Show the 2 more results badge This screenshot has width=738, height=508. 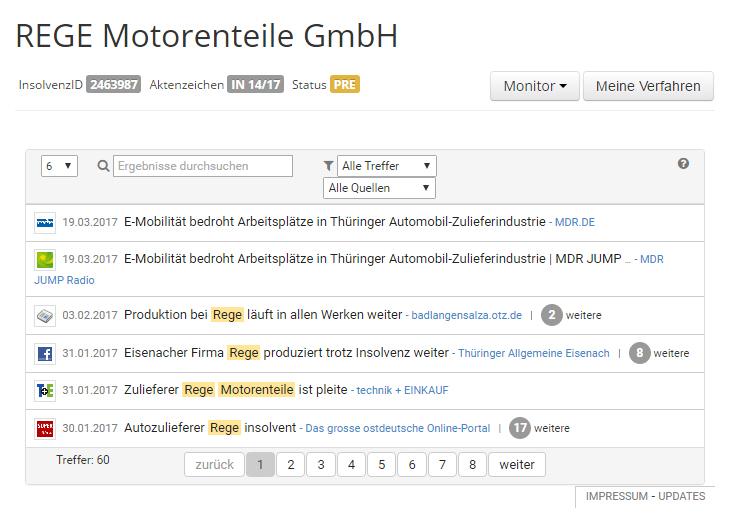coord(552,315)
